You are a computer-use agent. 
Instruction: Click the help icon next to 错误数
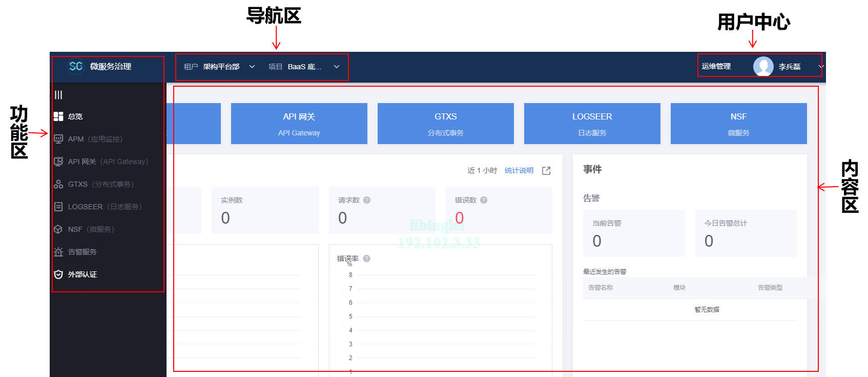(484, 200)
